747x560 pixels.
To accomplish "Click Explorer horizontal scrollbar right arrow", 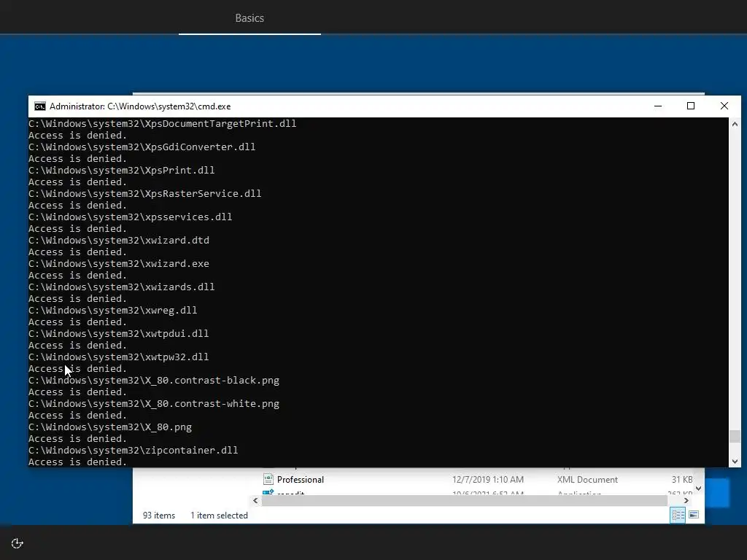I will point(686,500).
